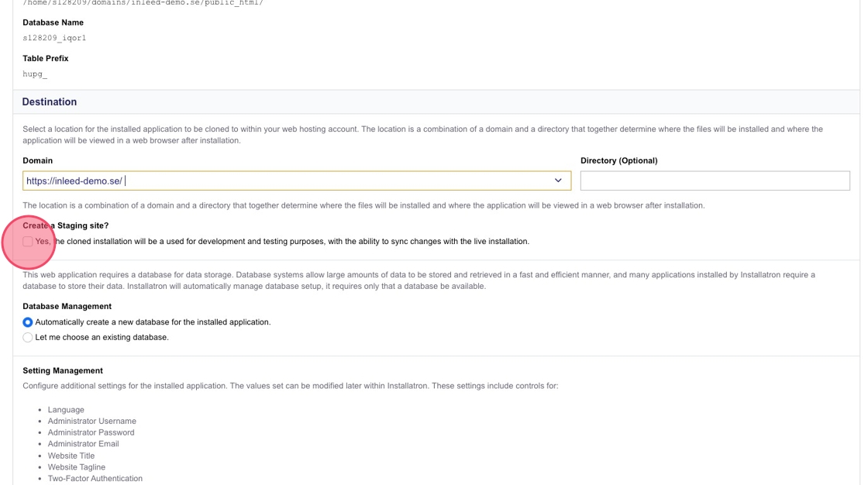Click the Administrator Password list item
Image resolution: width=868 pixels, height=485 pixels.
[91, 432]
